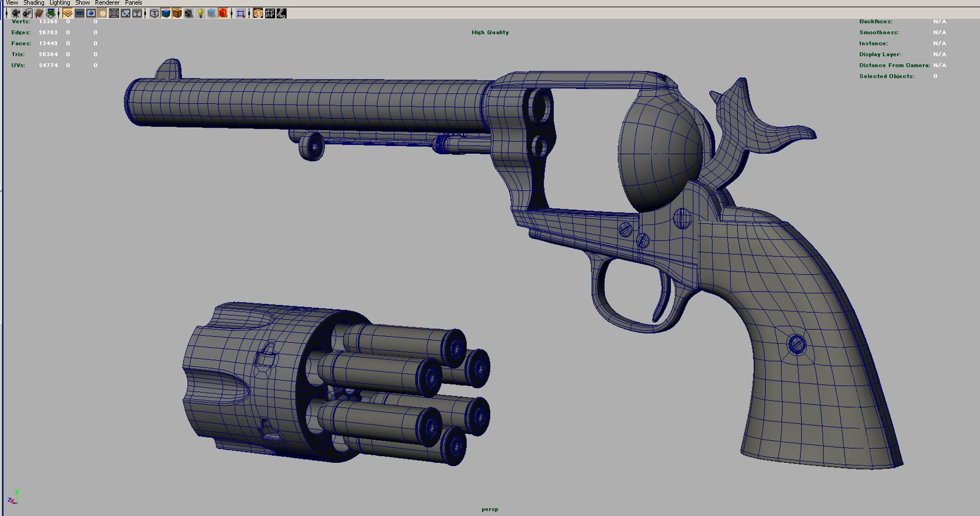Screen dimensions: 980x516
Task: Click the X-Ray Joints icon
Action: pos(281,13)
